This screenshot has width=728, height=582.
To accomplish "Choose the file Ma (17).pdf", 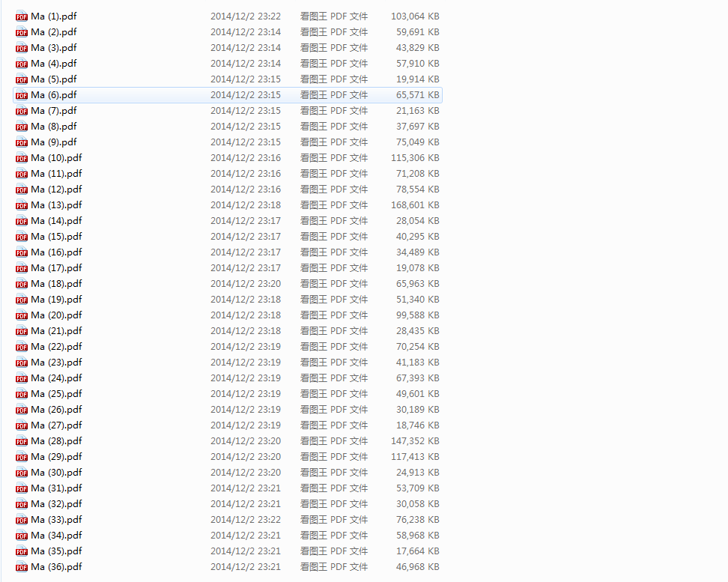I will [x=56, y=268].
